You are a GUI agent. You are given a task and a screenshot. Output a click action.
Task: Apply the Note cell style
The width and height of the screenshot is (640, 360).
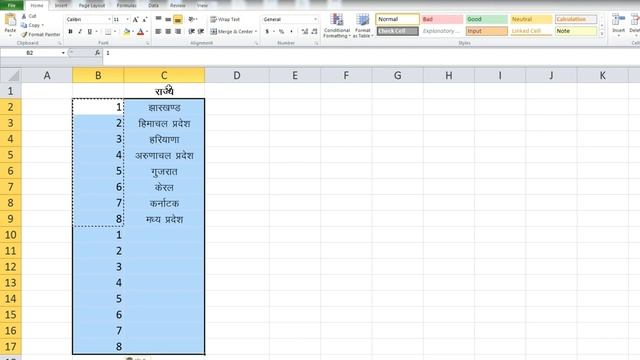tap(576, 31)
